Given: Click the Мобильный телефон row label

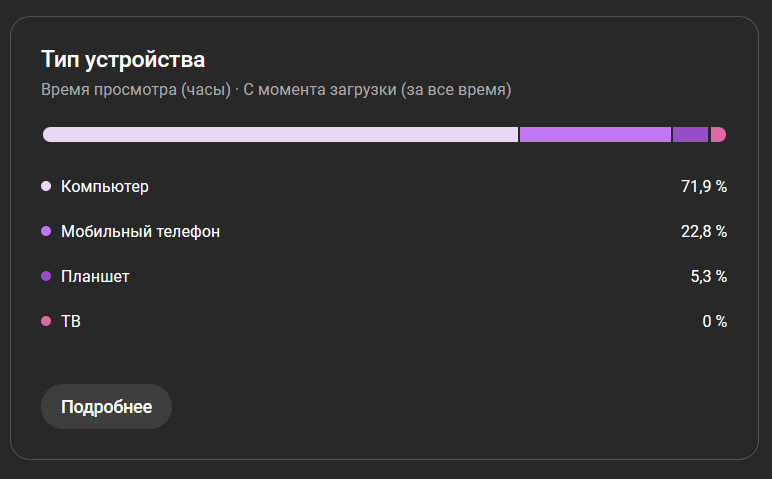Looking at the screenshot, I should point(140,231).
